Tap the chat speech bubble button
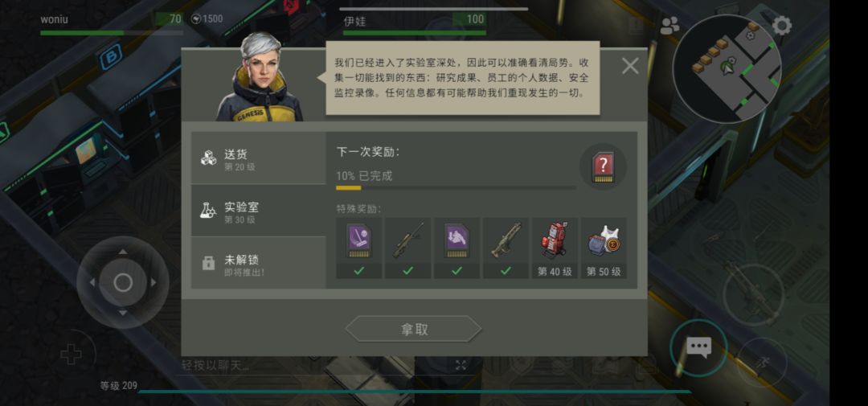 (x=698, y=348)
